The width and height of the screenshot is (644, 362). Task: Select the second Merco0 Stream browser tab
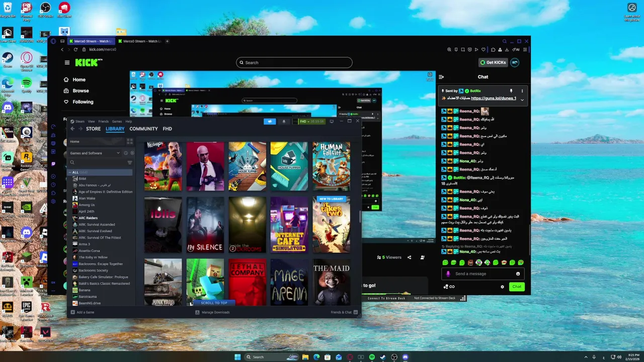140,41
